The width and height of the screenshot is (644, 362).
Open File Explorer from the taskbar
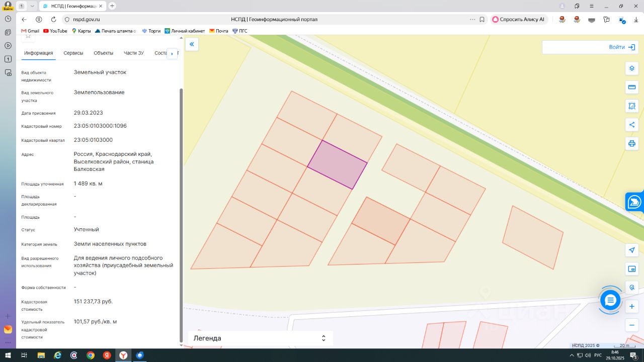pos(40,355)
